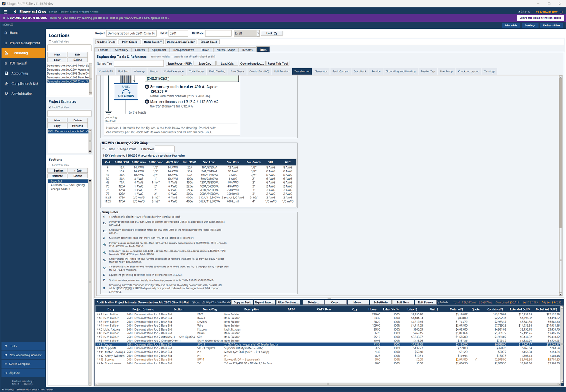The width and height of the screenshot is (566, 392).
Task: Toggle Project Estimate checkbox in Audit Trail
Action: click(203, 302)
